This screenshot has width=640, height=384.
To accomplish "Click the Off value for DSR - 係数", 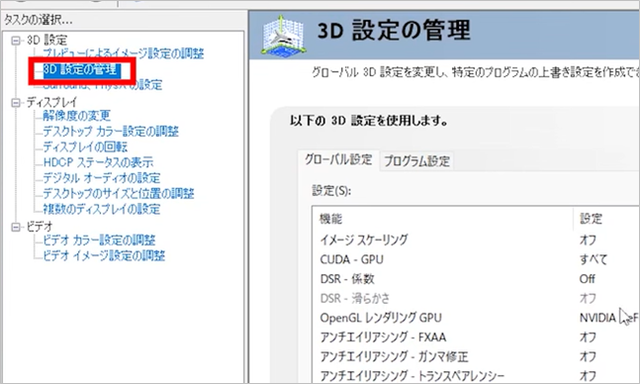I will [x=587, y=279].
